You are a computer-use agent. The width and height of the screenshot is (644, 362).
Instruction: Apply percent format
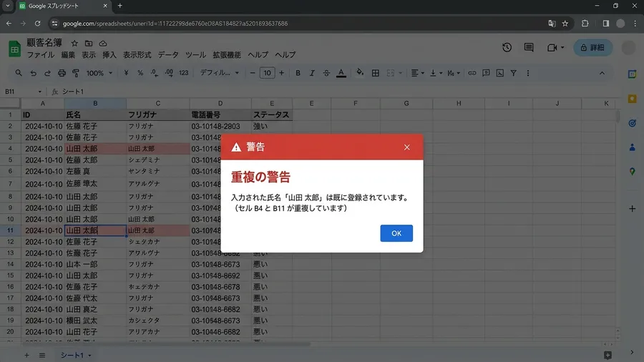point(140,73)
